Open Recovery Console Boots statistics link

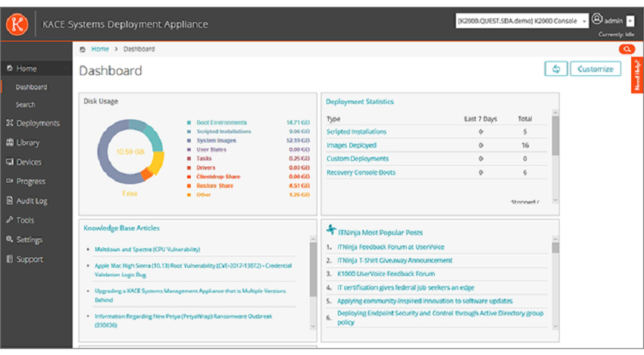coord(361,172)
